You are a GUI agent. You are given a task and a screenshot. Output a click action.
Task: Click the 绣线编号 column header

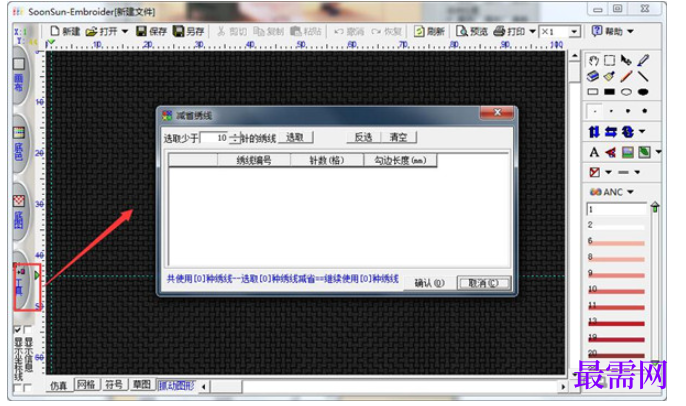pyautogui.click(x=254, y=161)
